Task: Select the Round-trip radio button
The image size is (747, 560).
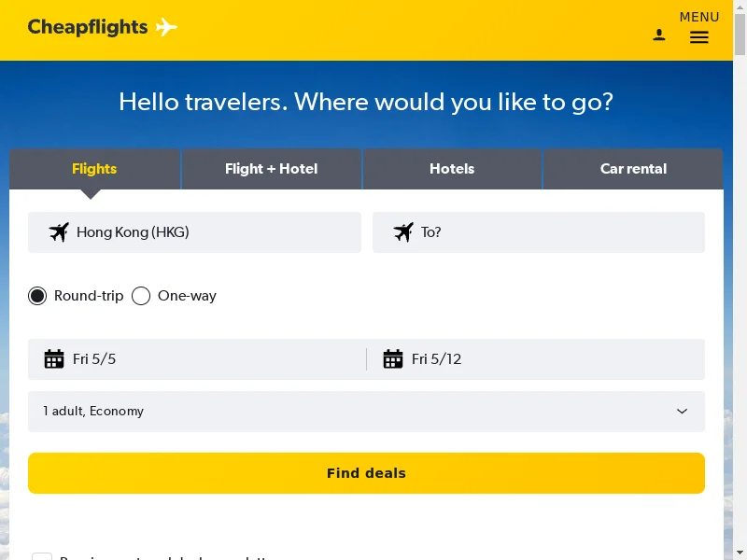Action: 37,296
